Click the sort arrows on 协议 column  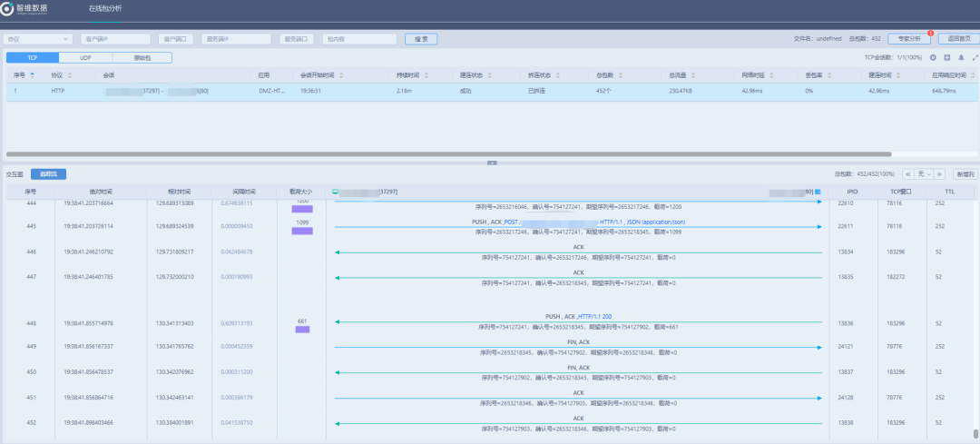70,75
